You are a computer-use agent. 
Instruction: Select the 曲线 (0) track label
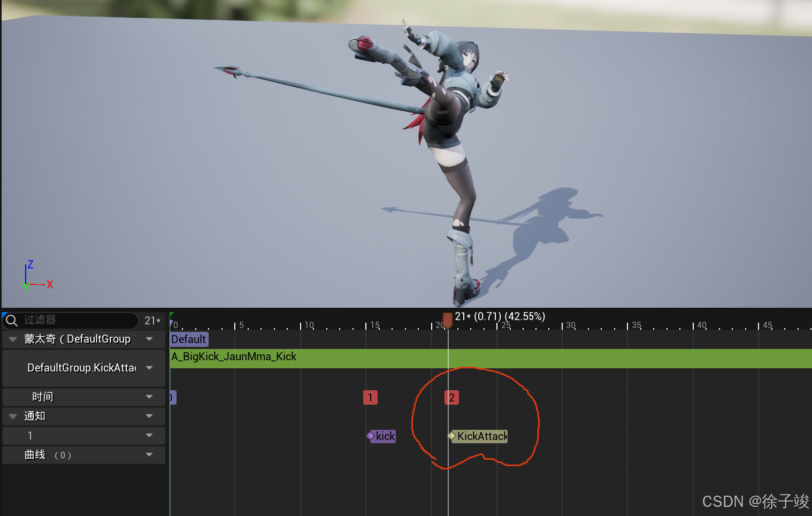pos(48,454)
